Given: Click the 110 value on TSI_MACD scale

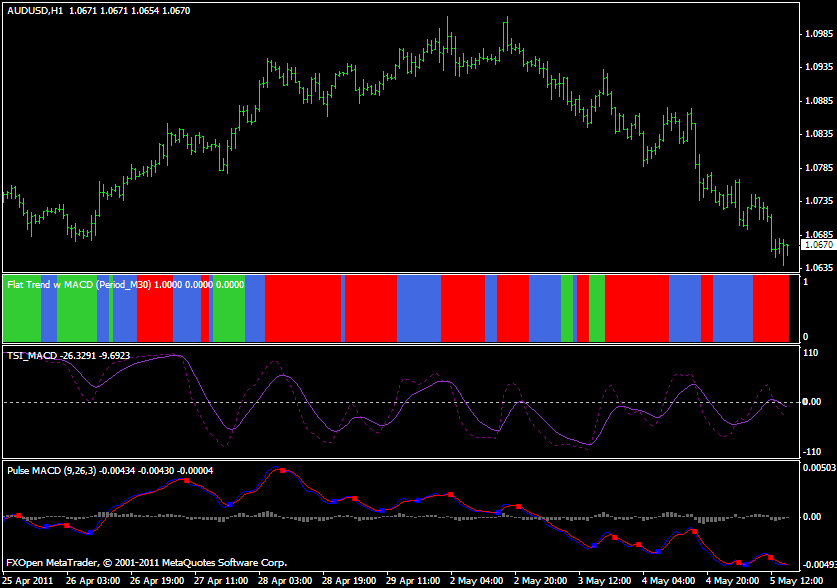Looking at the screenshot, I should 811,353.
